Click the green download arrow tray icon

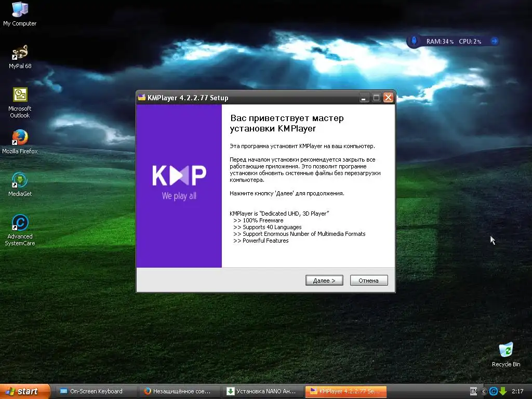point(503,392)
